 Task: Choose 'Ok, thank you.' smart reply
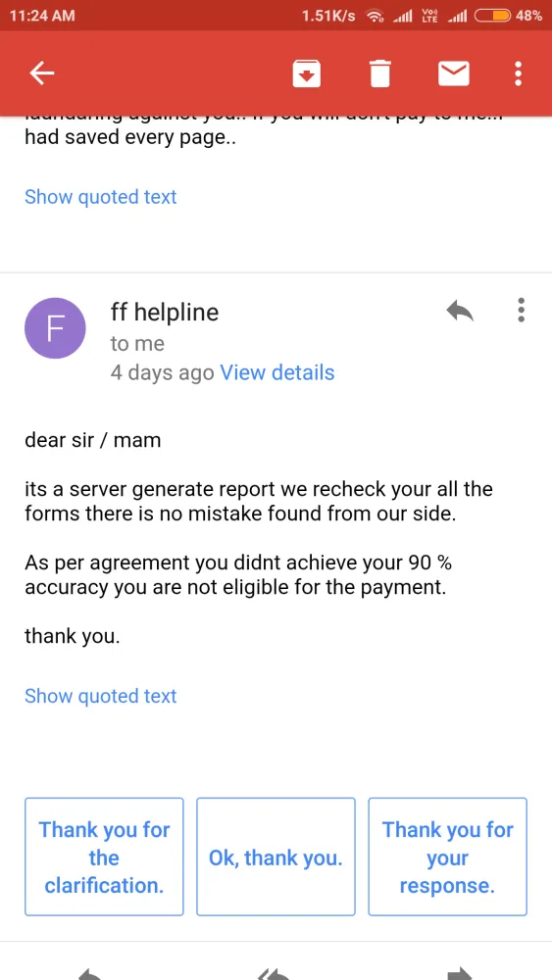click(x=276, y=857)
